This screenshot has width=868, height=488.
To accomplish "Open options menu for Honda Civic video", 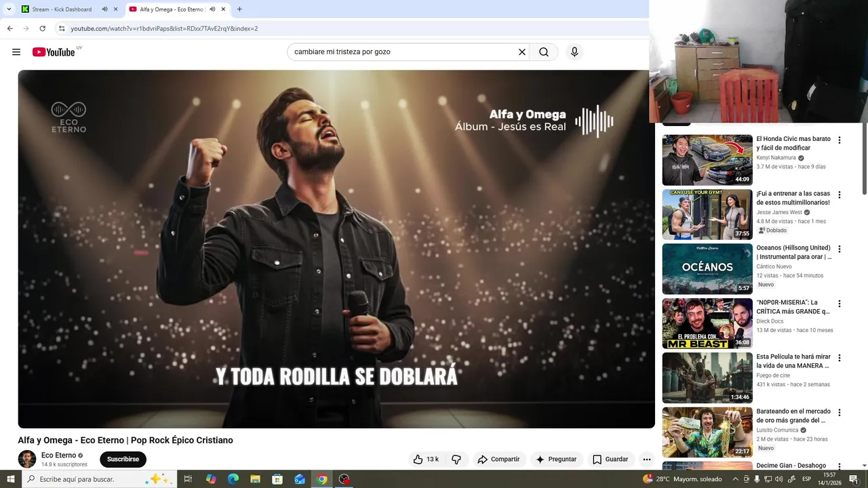I will (840, 140).
